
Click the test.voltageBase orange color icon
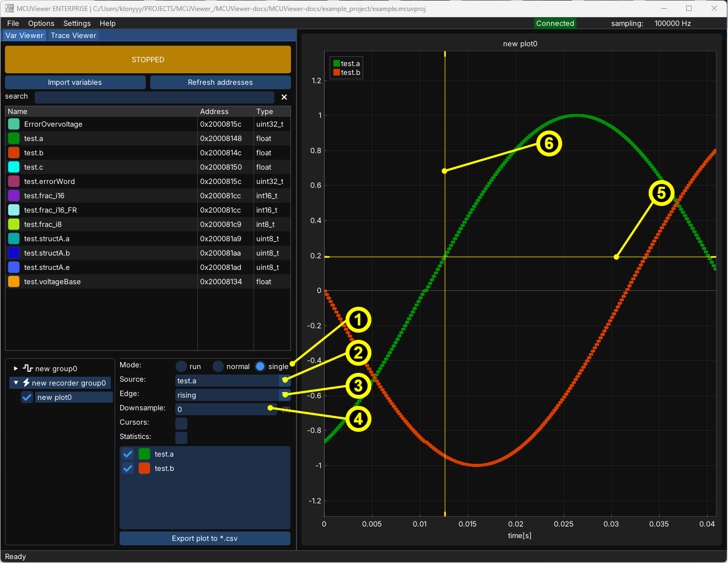pos(14,282)
